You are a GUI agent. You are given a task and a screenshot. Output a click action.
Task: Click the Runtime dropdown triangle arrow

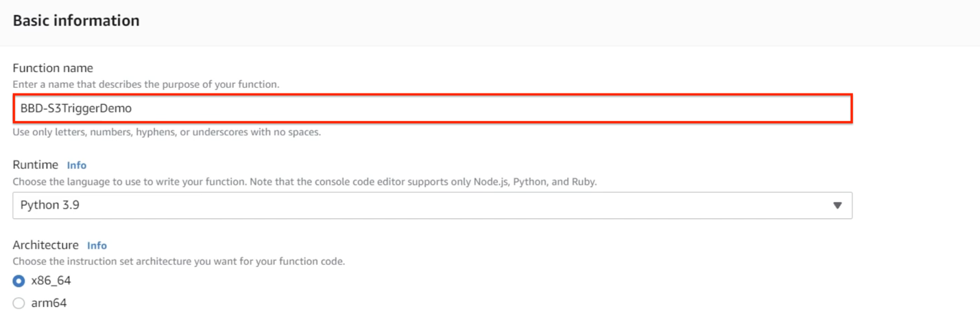point(837,205)
